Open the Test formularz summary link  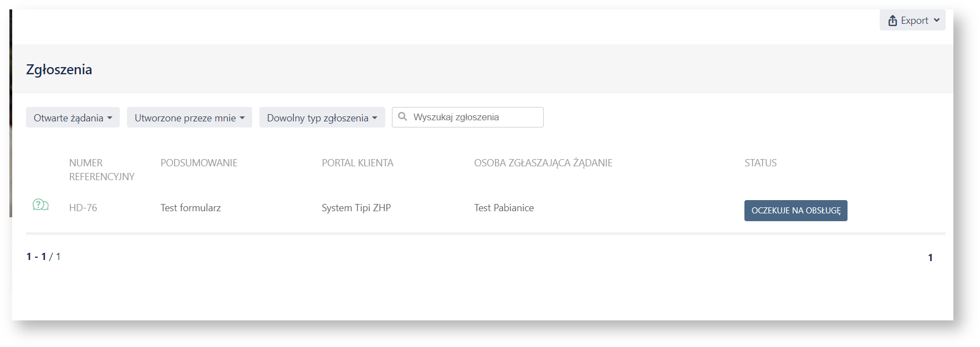click(191, 208)
